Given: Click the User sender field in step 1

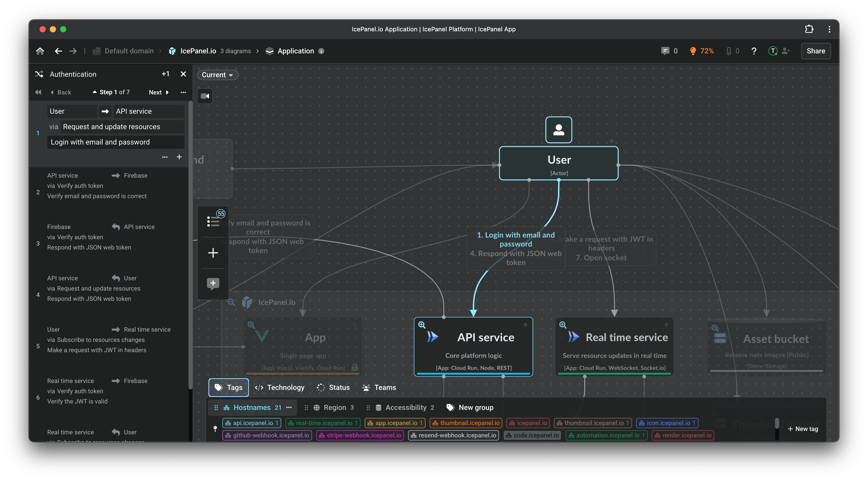Looking at the screenshot, I should pos(72,111).
